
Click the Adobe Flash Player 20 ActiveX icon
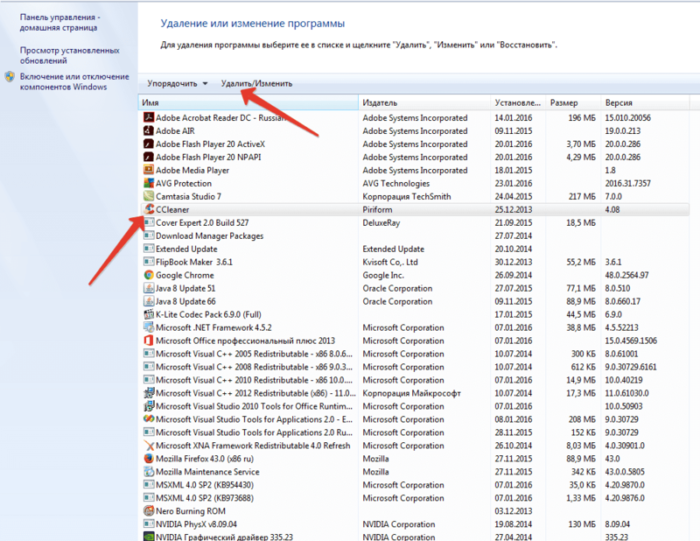coord(149,144)
